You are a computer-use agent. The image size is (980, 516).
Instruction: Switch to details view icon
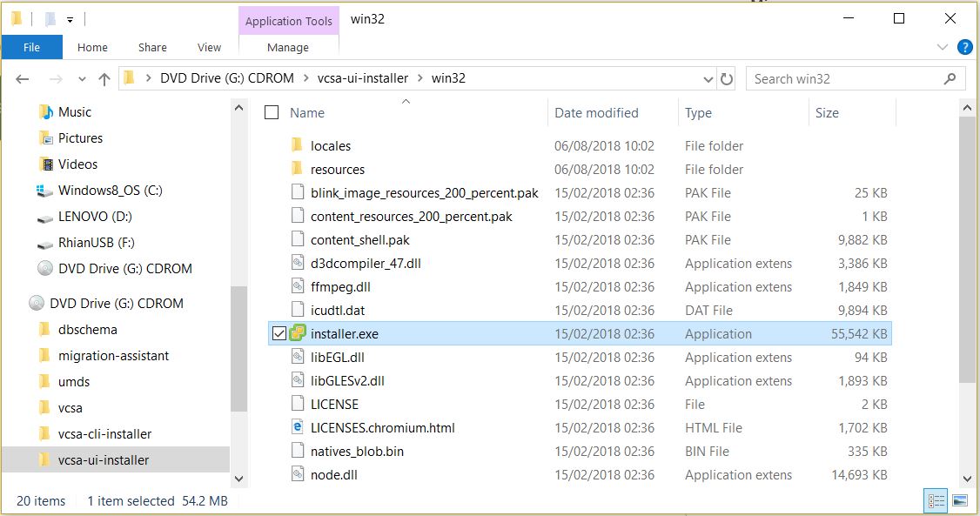pos(936,500)
